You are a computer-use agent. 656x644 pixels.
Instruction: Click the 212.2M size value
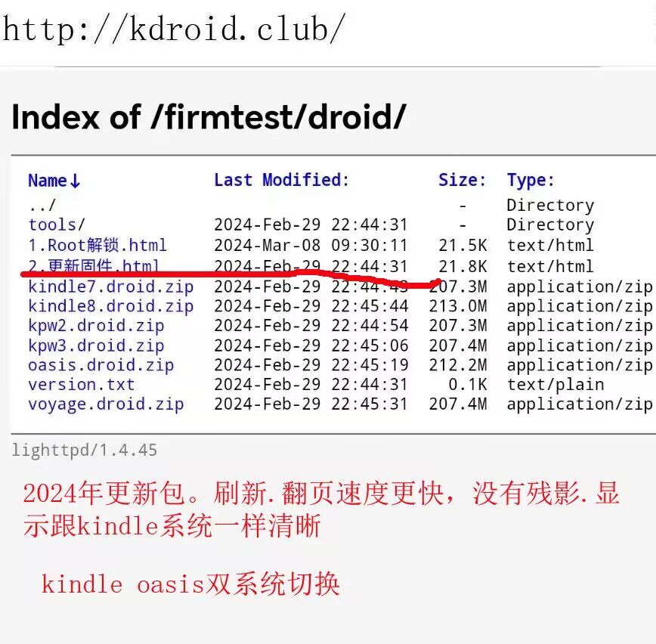pyautogui.click(x=458, y=365)
